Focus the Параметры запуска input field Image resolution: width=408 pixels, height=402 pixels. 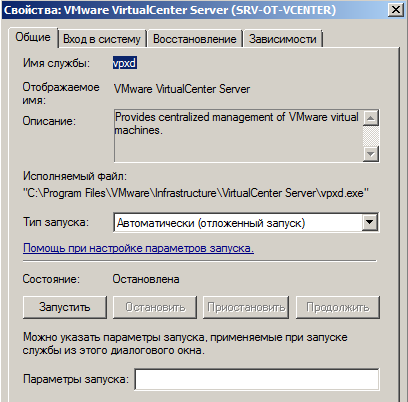tap(257, 379)
